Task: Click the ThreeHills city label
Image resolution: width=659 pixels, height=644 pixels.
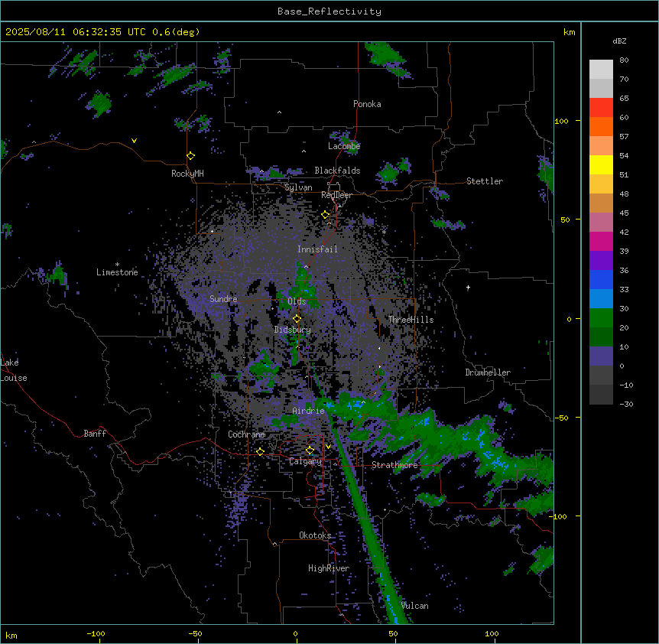Action: [x=411, y=320]
